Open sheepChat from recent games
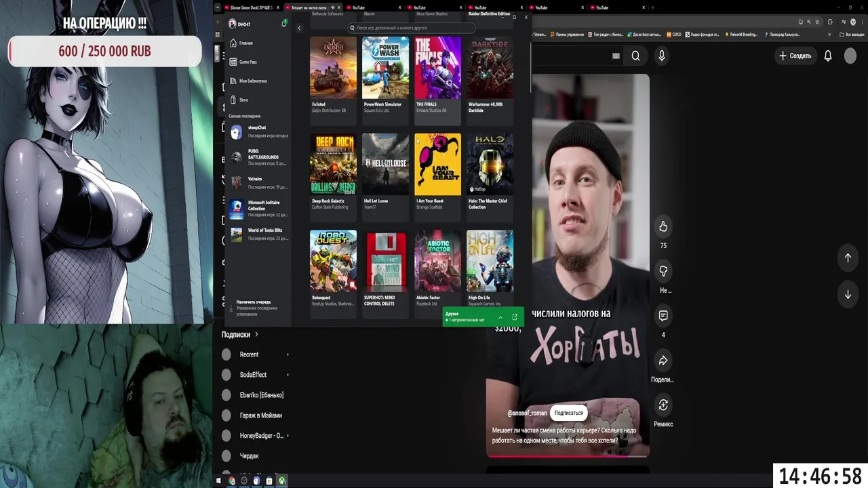Viewport: 868px width, 488px height. [258, 131]
